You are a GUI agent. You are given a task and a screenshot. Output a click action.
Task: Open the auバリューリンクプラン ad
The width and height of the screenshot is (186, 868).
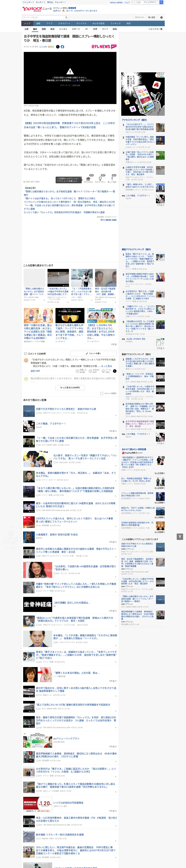(66, 738)
